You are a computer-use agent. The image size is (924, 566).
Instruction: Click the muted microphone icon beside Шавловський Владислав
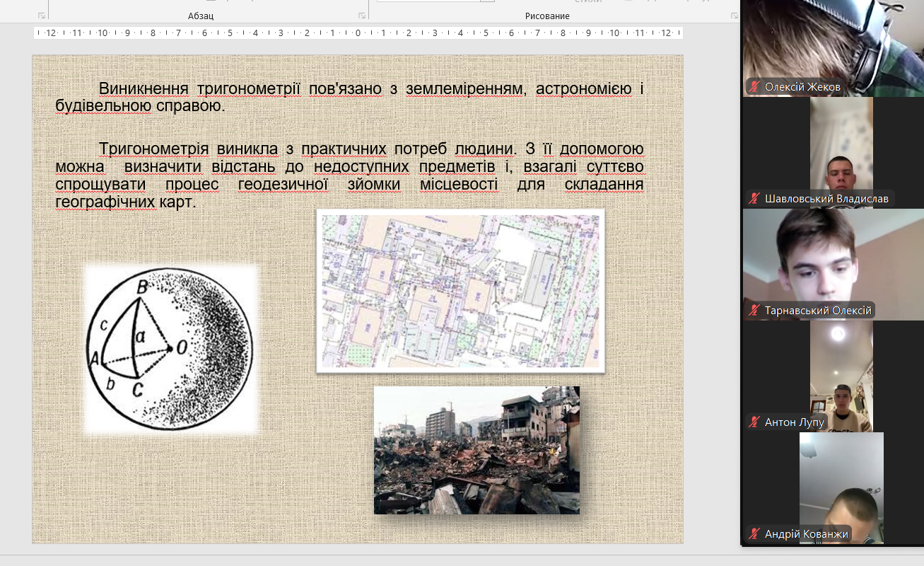pyautogui.click(x=755, y=199)
